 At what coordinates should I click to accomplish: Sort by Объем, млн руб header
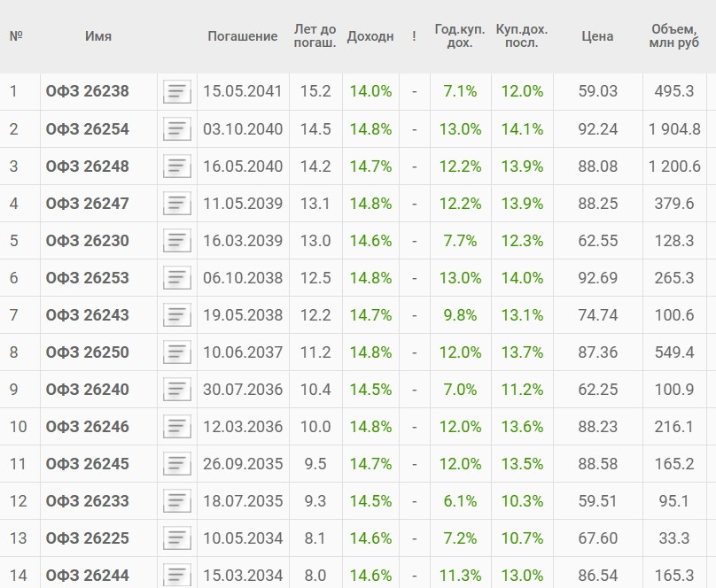coord(674,36)
